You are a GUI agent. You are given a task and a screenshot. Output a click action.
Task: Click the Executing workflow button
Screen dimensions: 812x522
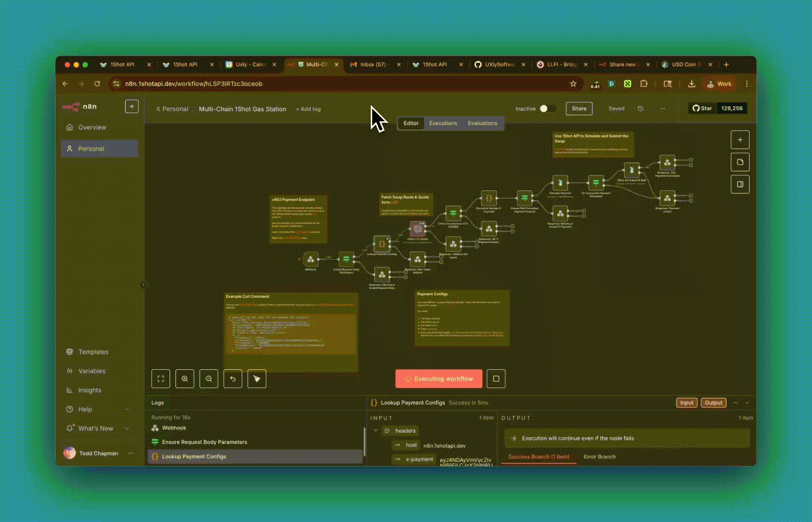[439, 379]
